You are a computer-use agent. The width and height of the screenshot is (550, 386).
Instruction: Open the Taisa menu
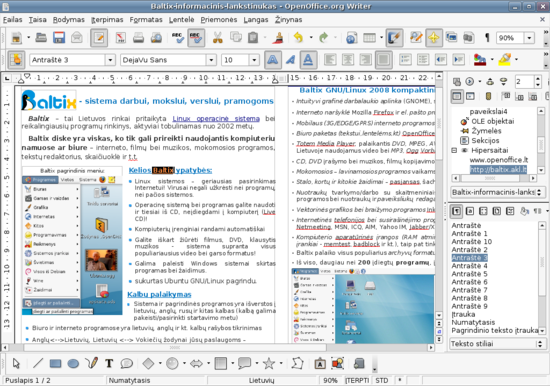38,20
